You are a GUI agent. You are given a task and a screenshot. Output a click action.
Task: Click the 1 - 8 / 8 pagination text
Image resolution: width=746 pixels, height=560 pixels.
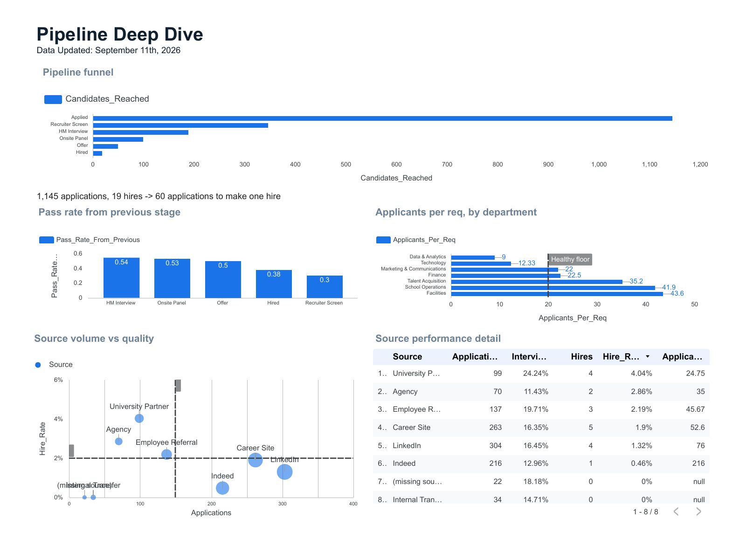[645, 512]
